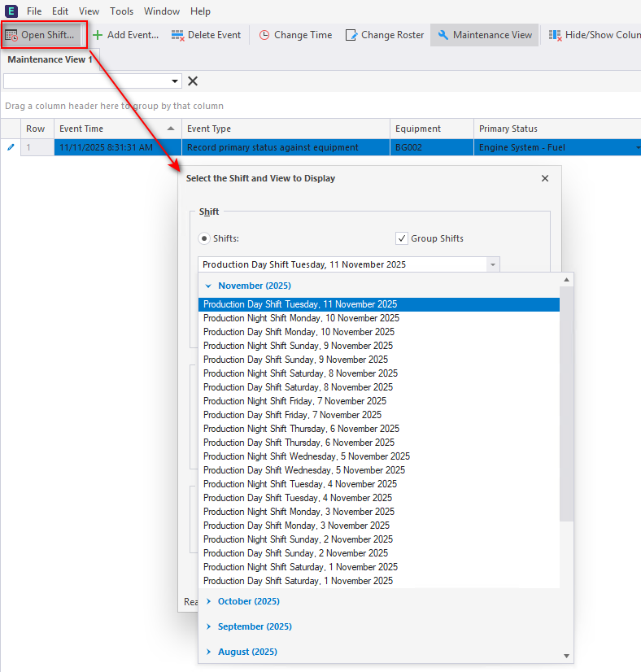The height and width of the screenshot is (672, 641).
Task: Select Production Night Shift Monday, 10 November 2025
Action: pos(301,318)
